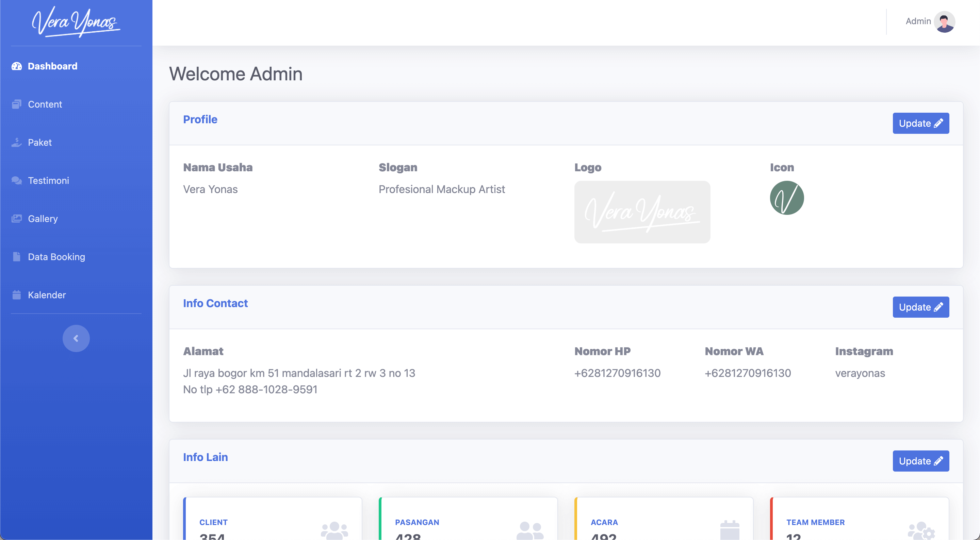Click the Gallery images icon
Screen dimensions: 980x540
click(x=16, y=219)
